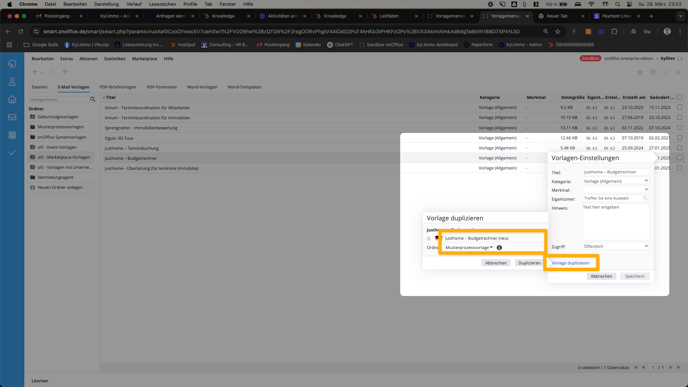Click the help question-mark icon top right
This screenshot has width=688, height=387.
653,72
